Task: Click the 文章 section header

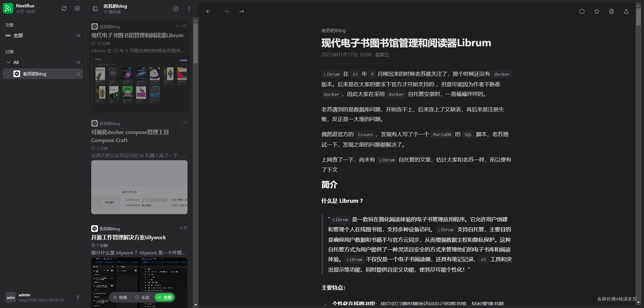Action: click(x=9, y=25)
